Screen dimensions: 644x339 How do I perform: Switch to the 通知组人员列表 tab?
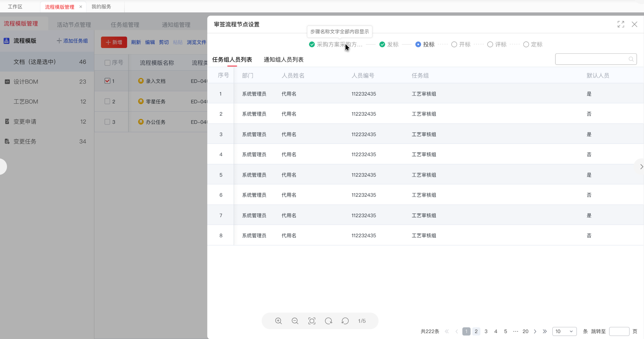pyautogui.click(x=283, y=59)
